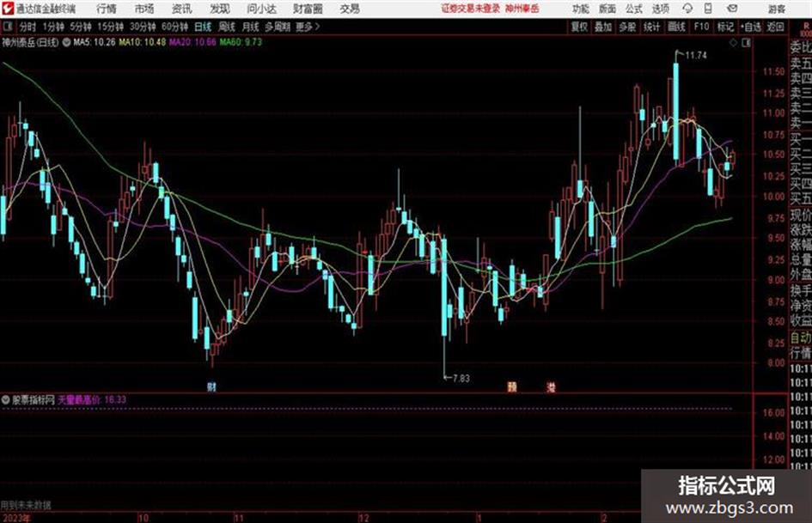
Task: Click the 画线 drawing button
Action: [x=676, y=27]
